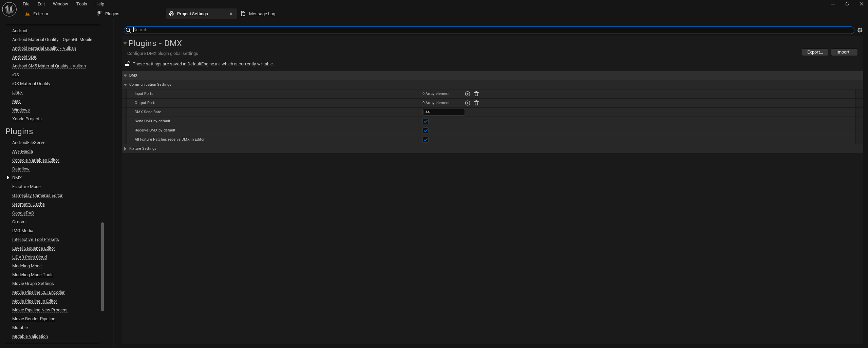This screenshot has width=868, height=348.
Task: Click the search magnifier icon
Action: coord(128,30)
